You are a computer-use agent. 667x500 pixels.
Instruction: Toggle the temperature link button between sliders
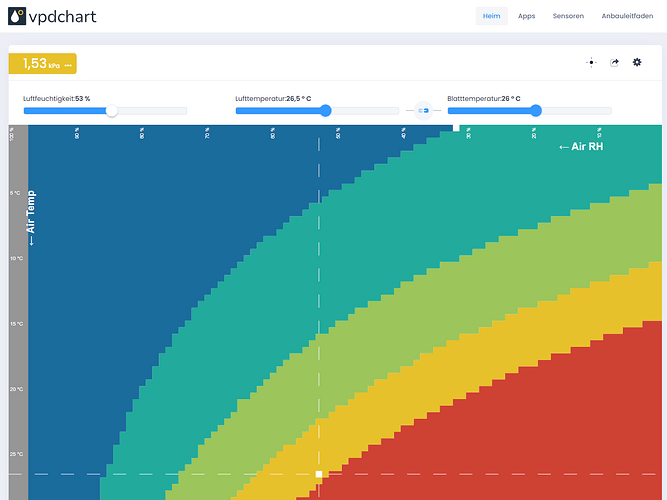(x=423, y=111)
